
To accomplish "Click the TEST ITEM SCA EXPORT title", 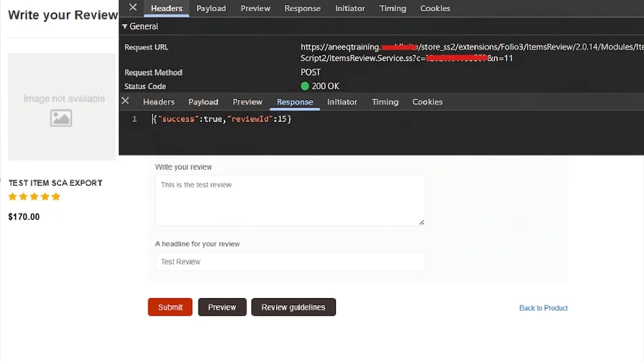I will click(55, 183).
